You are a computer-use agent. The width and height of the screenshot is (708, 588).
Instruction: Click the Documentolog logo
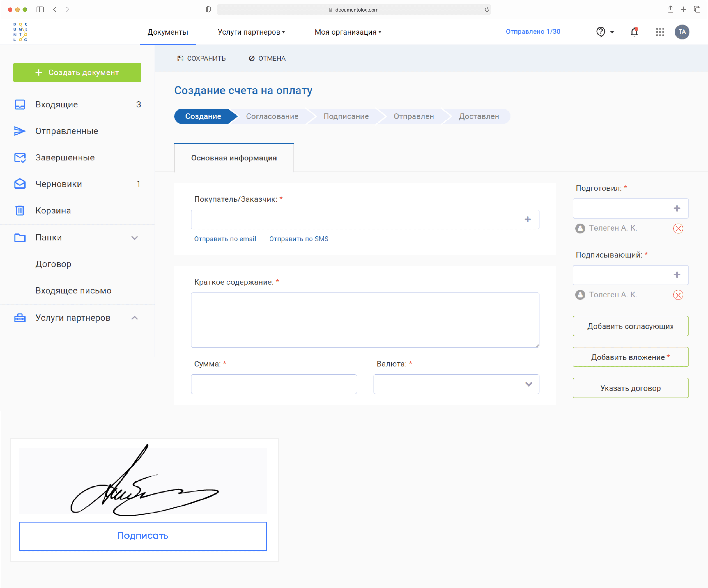click(20, 32)
